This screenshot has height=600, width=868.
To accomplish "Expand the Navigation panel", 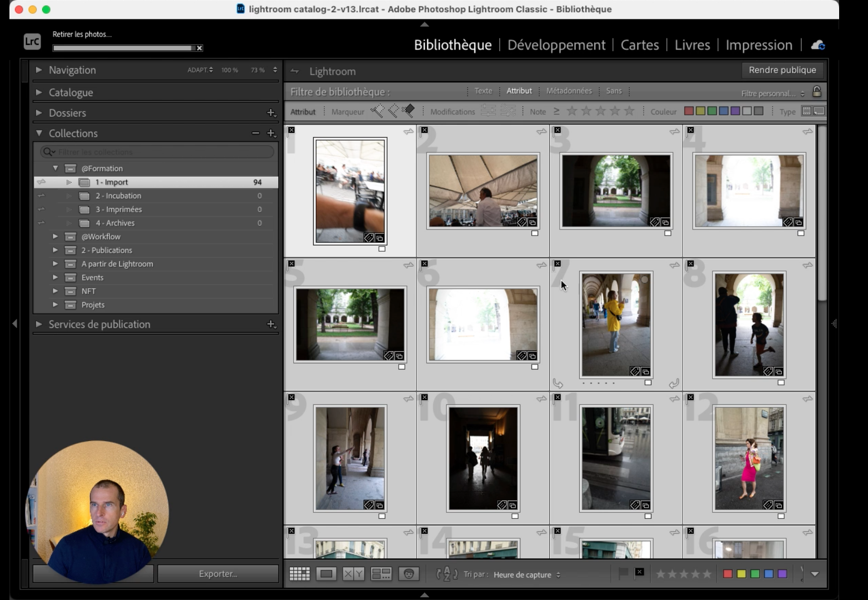I will tap(39, 70).
